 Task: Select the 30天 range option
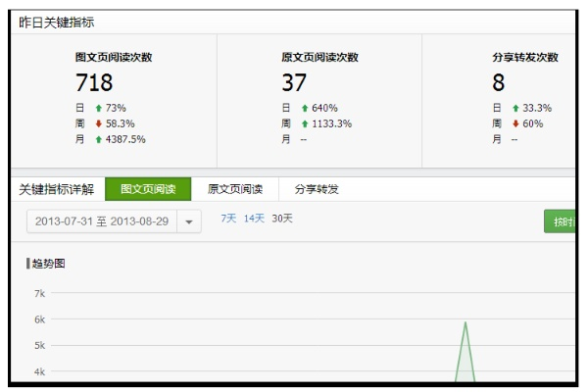click(x=282, y=219)
